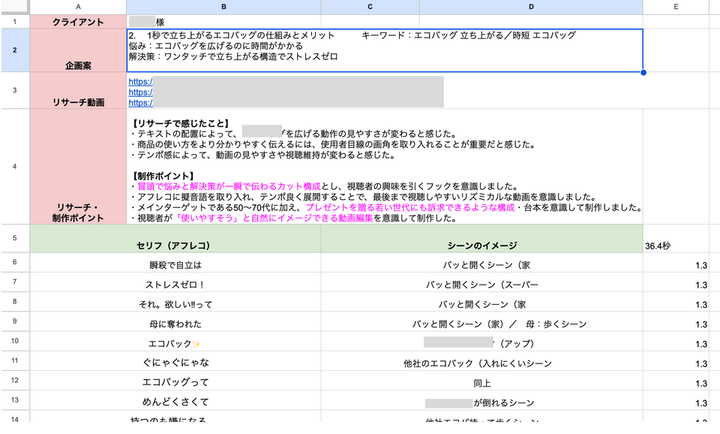
Task: Click the 1.3 value in row 13
Action: [676, 401]
